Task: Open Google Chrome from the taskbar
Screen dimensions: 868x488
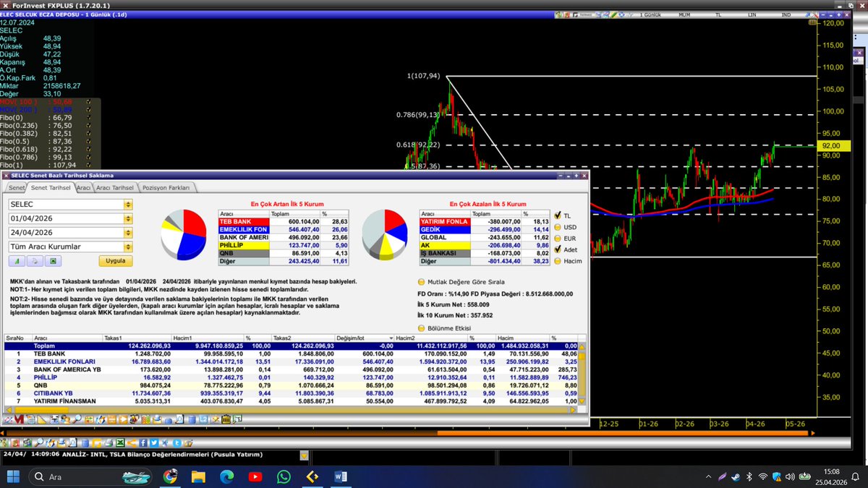Action: point(170,476)
